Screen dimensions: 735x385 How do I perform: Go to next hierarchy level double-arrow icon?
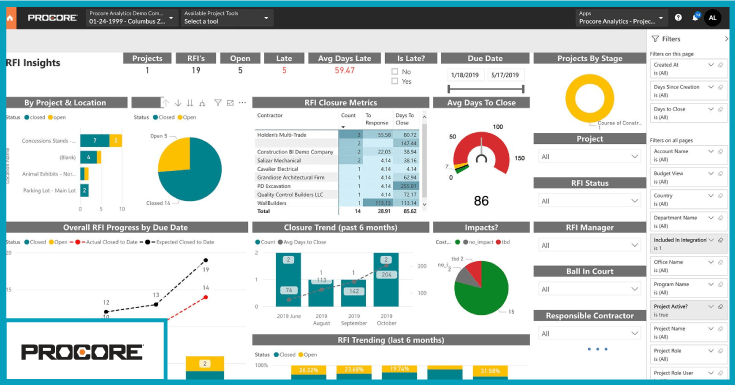[190, 103]
